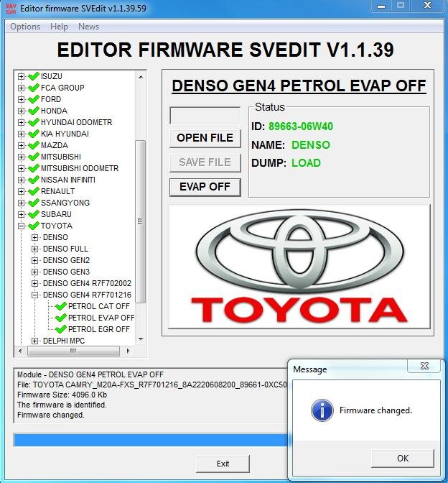The height and width of the screenshot is (483, 448).
Task: Click the Exit button
Action: [x=223, y=464]
